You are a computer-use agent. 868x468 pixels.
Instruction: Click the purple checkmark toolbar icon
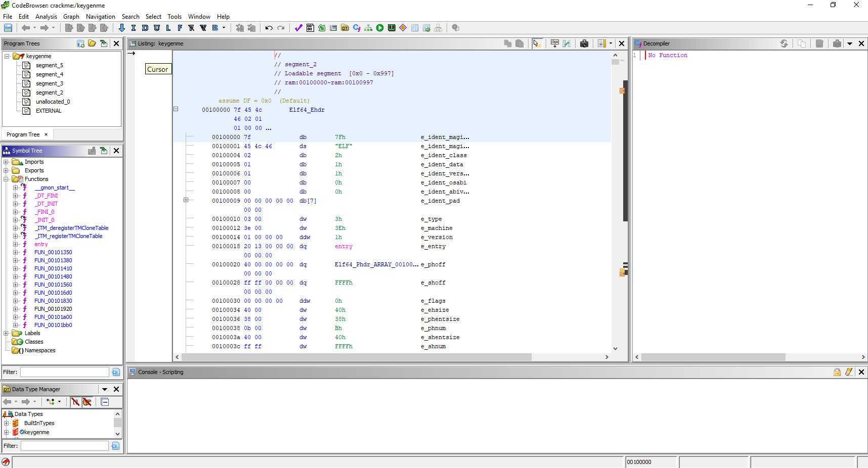[x=298, y=28]
